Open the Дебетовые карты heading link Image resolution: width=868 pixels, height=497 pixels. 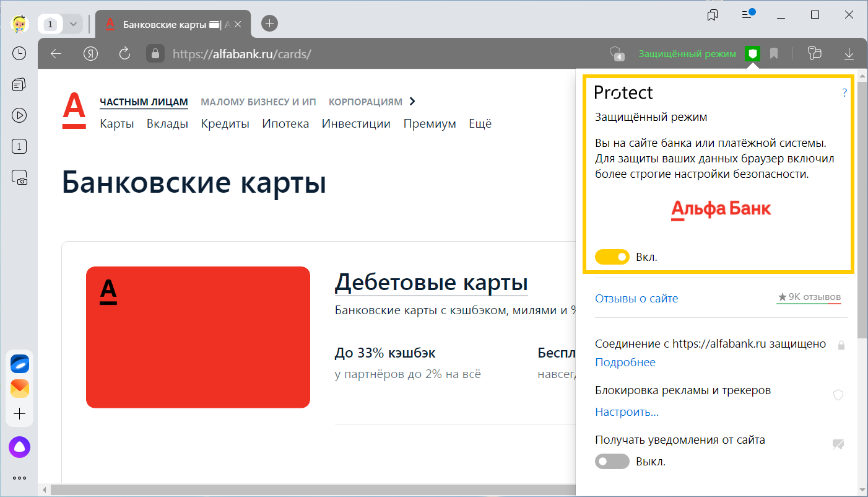432,283
